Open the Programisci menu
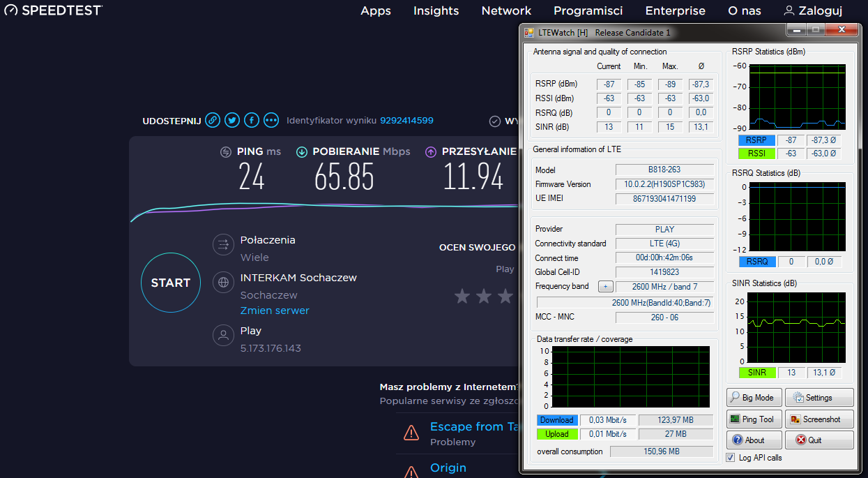This screenshot has height=478, width=868. [588, 10]
